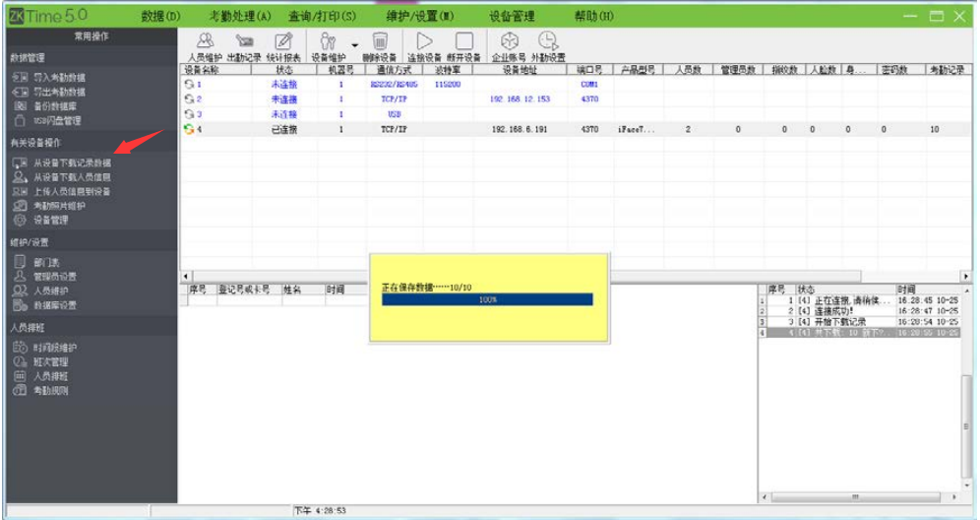Click the 断开设备 stop icon

click(463, 42)
